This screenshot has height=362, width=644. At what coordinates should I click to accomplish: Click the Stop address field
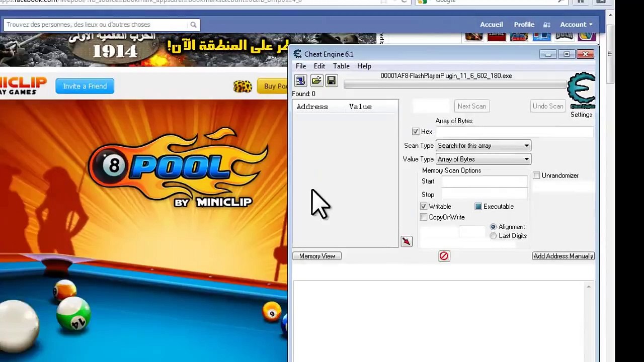click(x=485, y=195)
